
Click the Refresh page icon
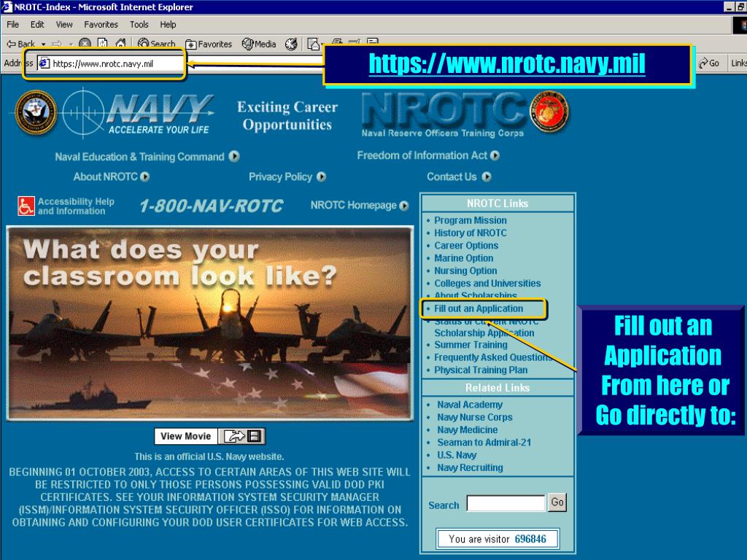click(102, 44)
